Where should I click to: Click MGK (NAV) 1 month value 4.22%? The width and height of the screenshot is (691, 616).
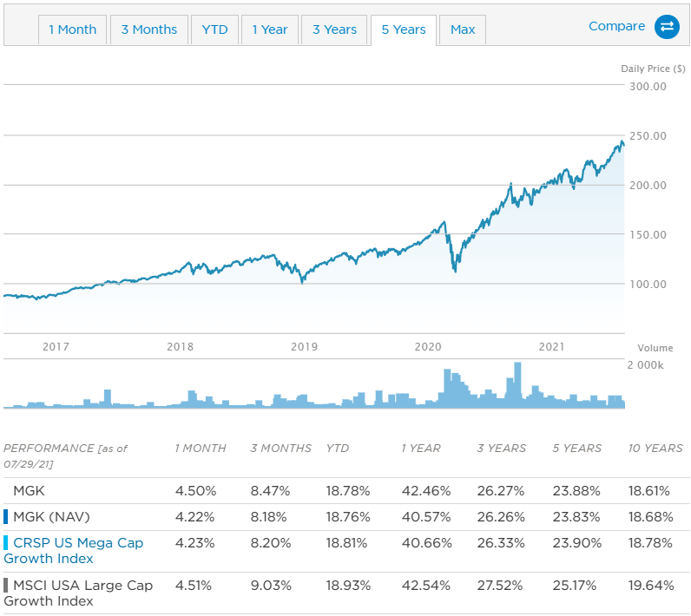[x=194, y=516]
